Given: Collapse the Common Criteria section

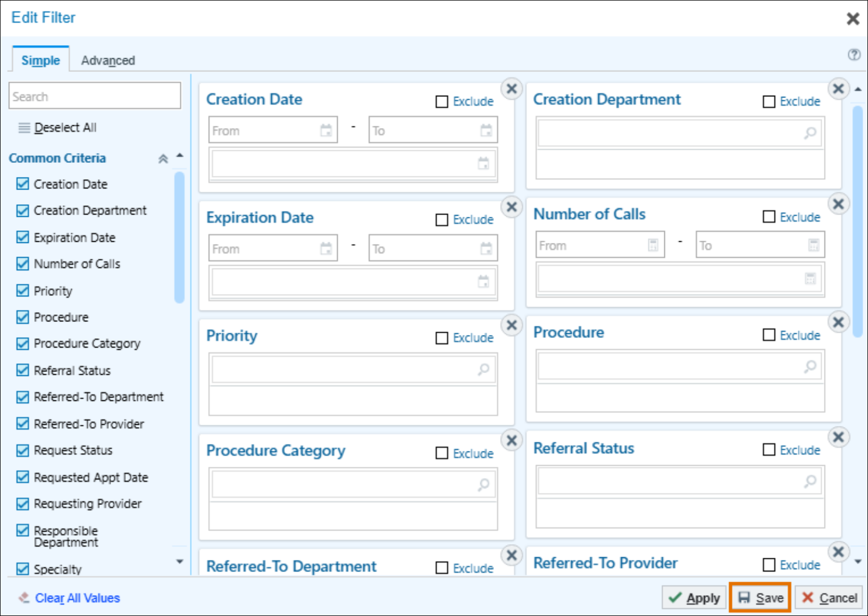Looking at the screenshot, I should (x=163, y=158).
